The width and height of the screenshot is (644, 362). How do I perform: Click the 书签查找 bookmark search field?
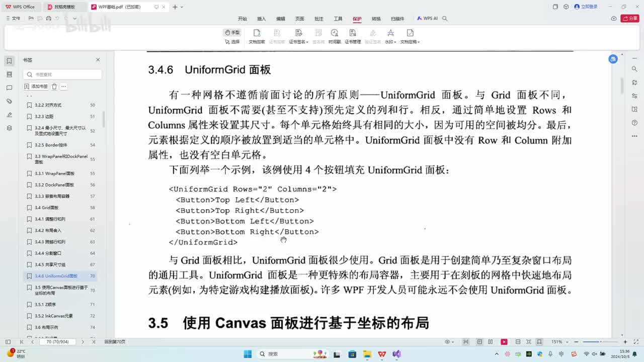62,74
